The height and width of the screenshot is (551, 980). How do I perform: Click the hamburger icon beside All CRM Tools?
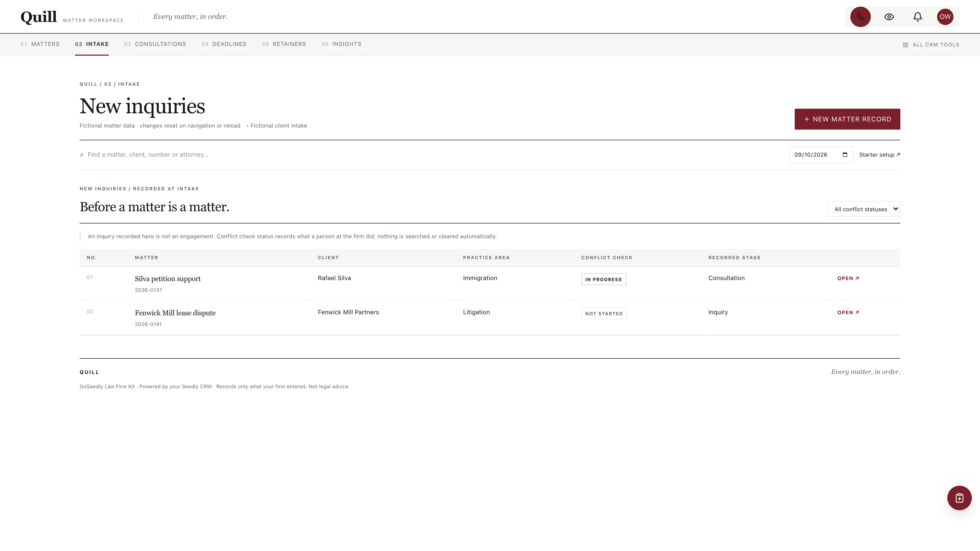tap(905, 45)
